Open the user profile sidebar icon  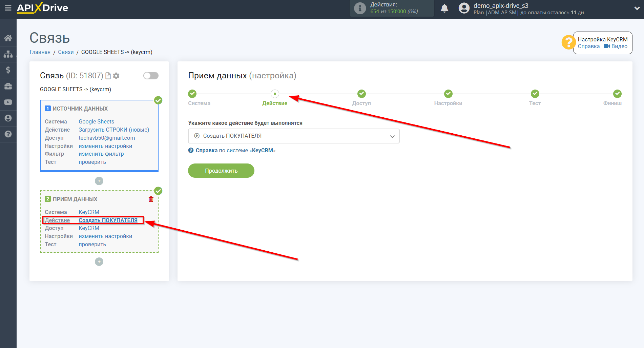[x=8, y=118]
